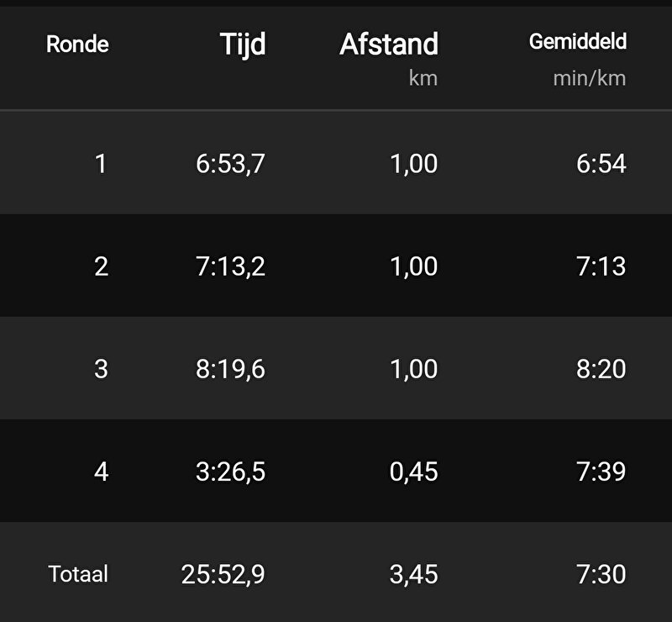The width and height of the screenshot is (672, 622).
Task: Select the lap 4 row number
Action: pos(101,472)
